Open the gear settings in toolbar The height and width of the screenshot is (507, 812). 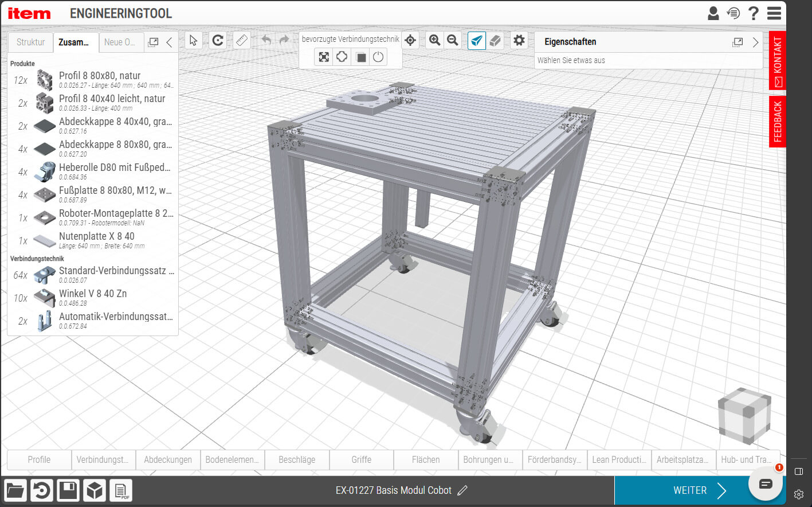[519, 40]
